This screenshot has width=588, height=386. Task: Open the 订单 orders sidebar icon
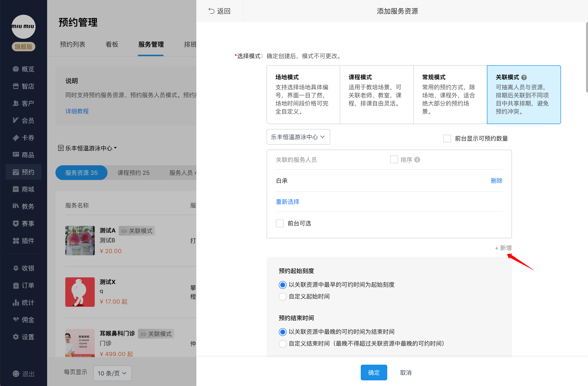15,285
